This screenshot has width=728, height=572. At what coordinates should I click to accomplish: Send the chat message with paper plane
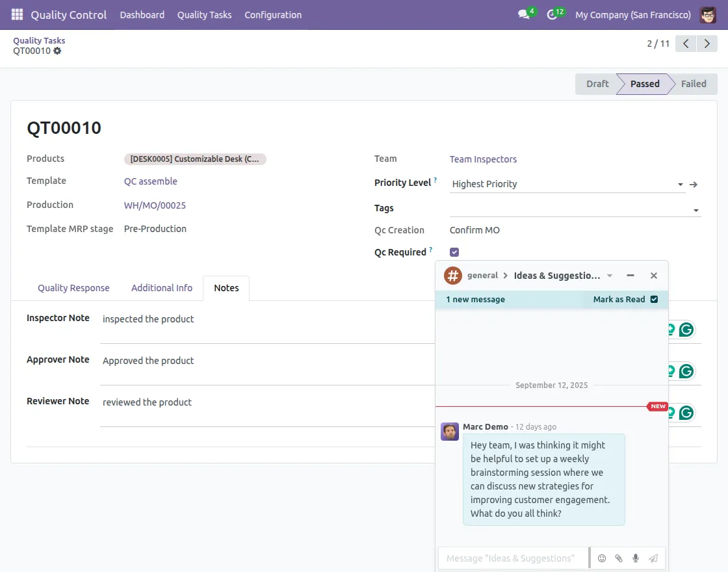[x=653, y=558]
